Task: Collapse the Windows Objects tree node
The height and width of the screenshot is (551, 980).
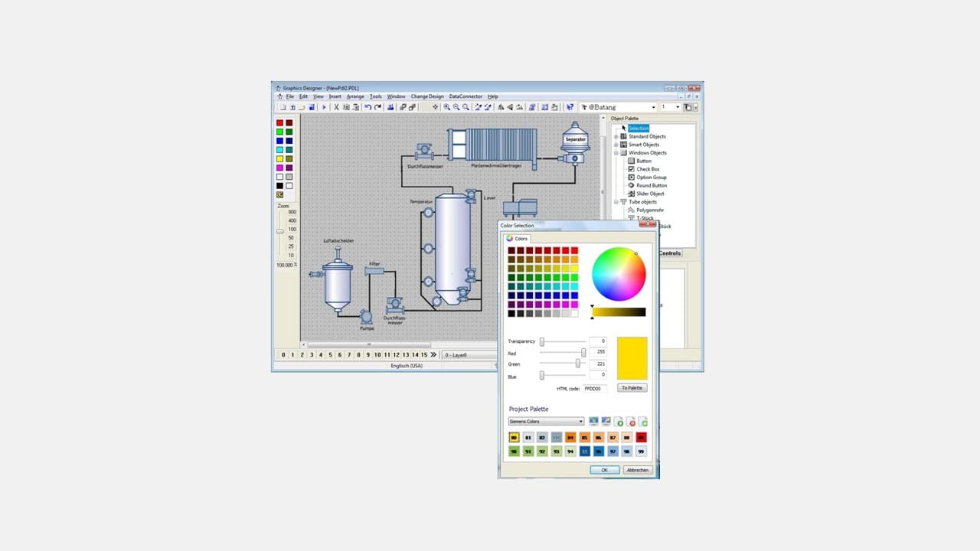Action: (x=615, y=152)
